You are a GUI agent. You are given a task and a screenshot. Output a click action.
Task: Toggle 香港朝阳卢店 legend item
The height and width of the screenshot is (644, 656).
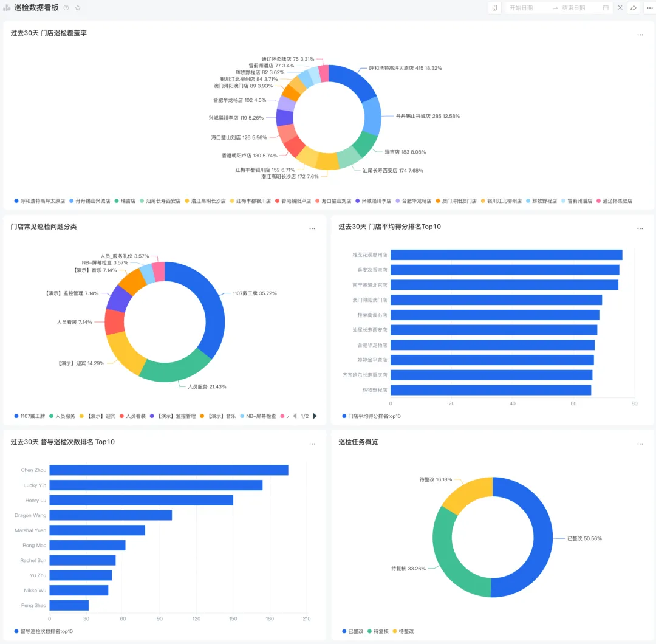point(293,201)
